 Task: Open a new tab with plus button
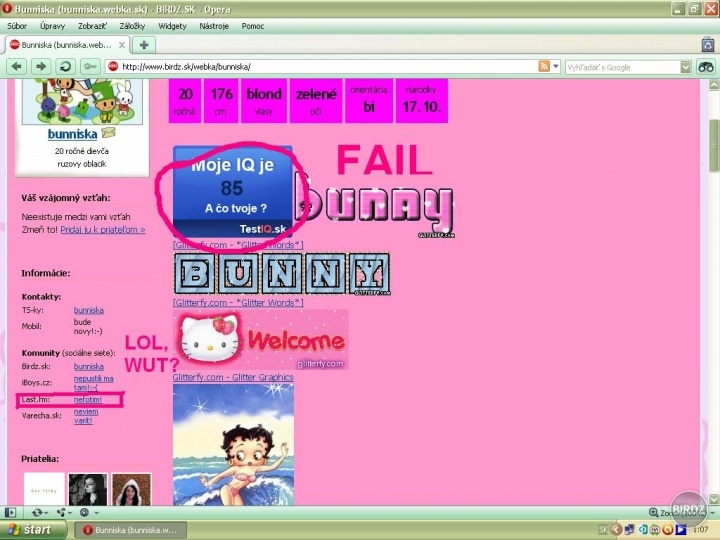tap(144, 45)
